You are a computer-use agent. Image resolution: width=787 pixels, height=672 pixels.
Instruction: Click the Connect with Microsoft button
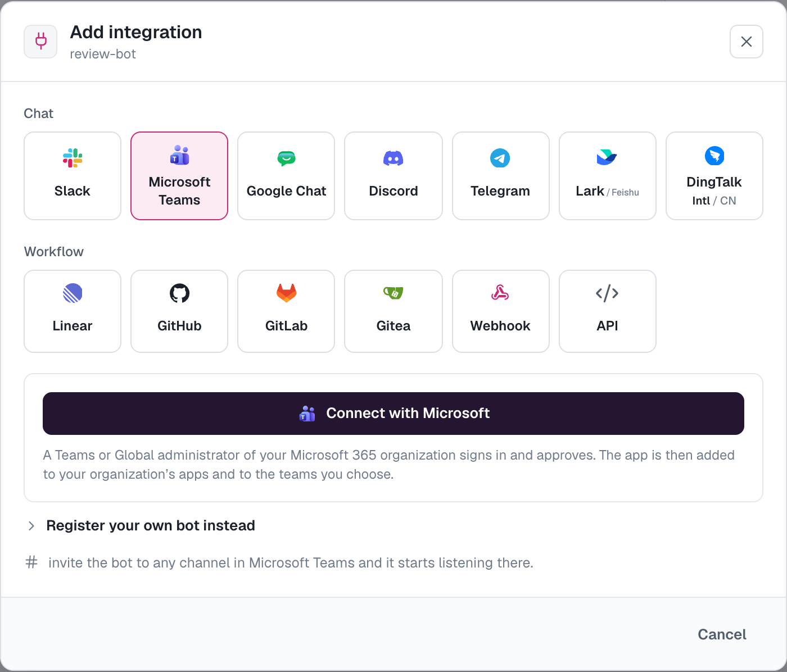[x=393, y=414]
